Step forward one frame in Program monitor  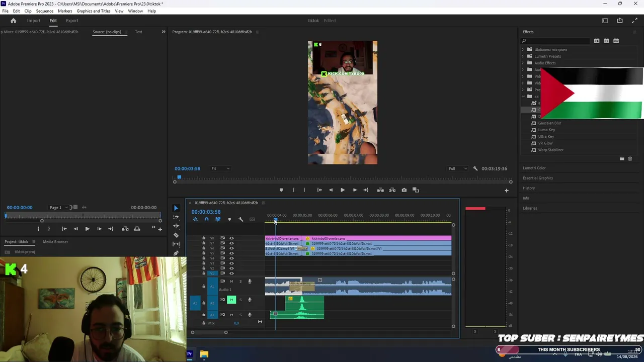pos(354,190)
